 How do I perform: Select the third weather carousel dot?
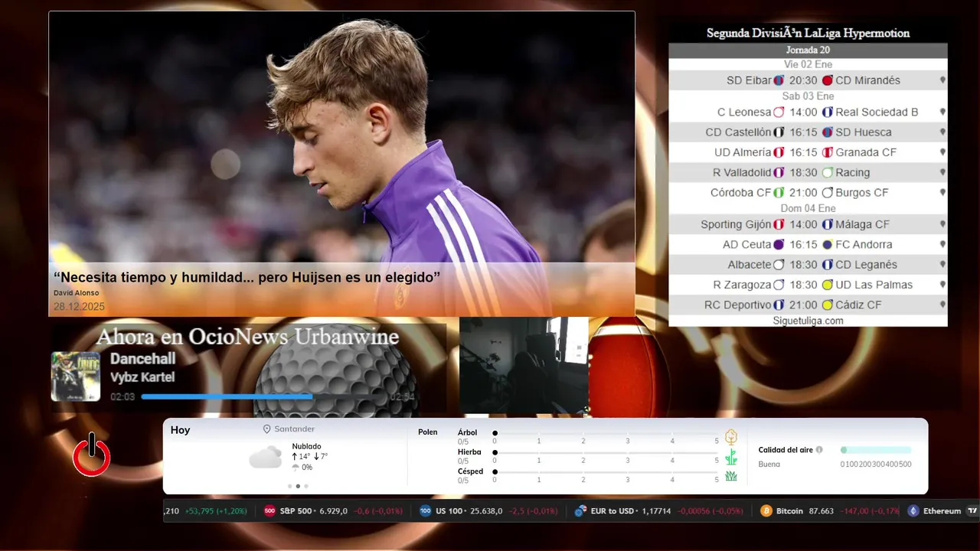point(306,486)
